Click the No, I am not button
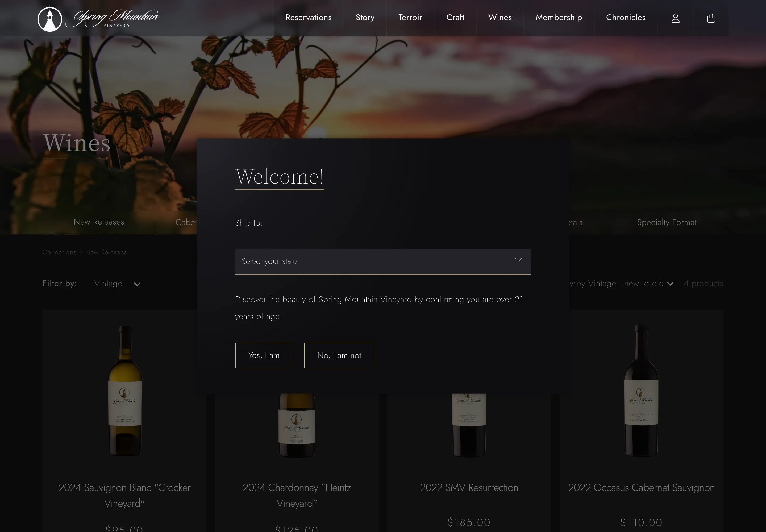 339,355
